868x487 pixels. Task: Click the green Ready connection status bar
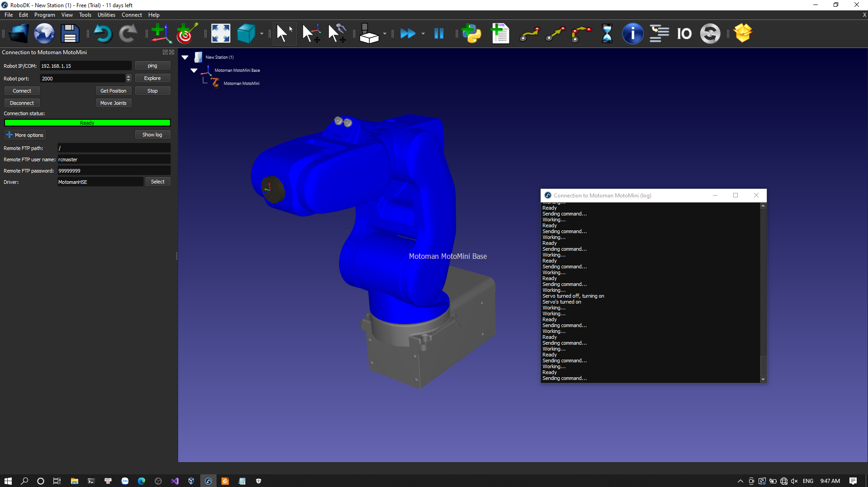point(87,123)
